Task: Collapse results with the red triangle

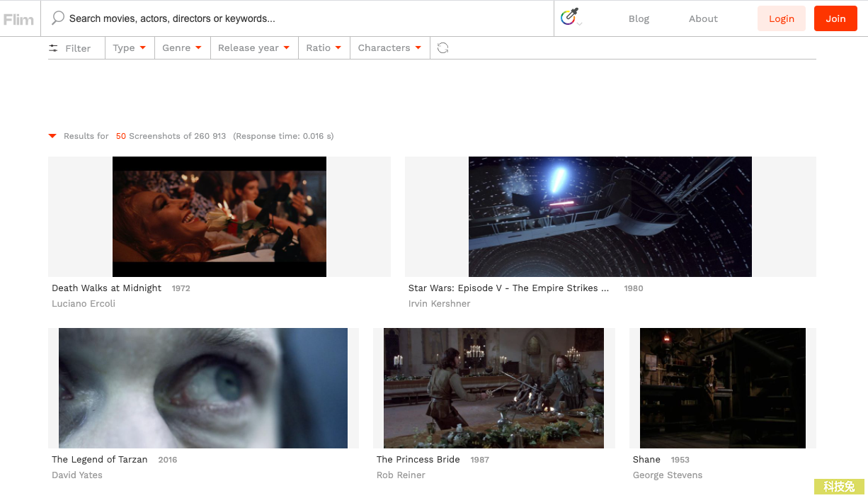Action: (52, 136)
